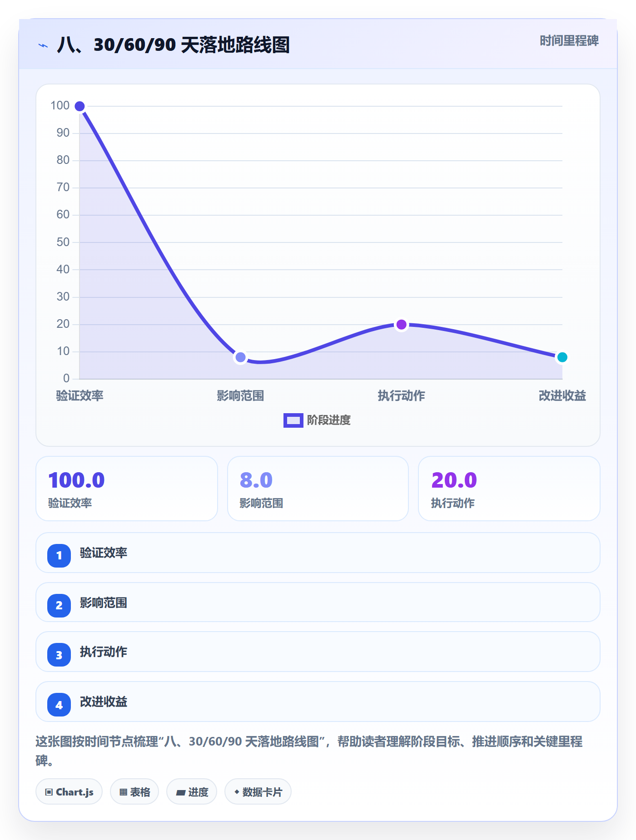Click the number 4 badge for 改进收益
The height and width of the screenshot is (840, 636).
(x=59, y=705)
